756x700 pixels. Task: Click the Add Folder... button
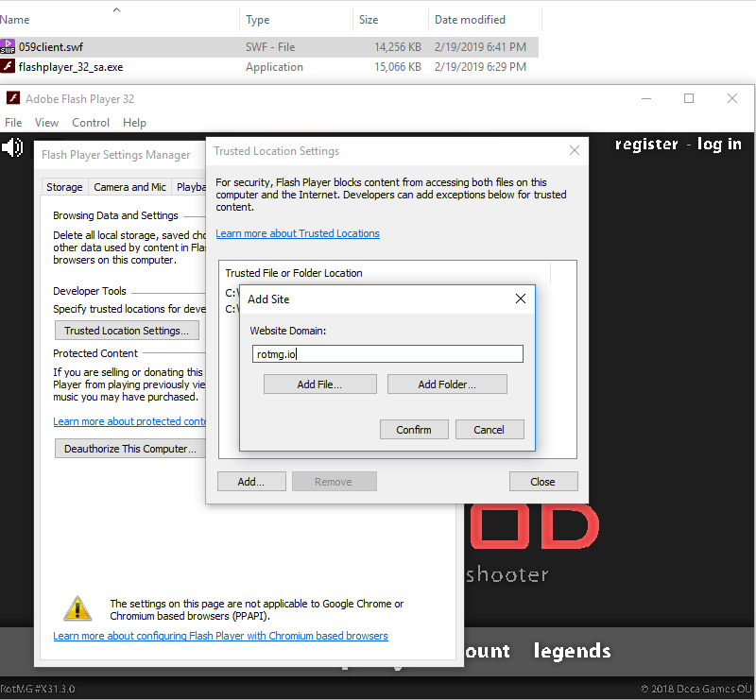(447, 384)
